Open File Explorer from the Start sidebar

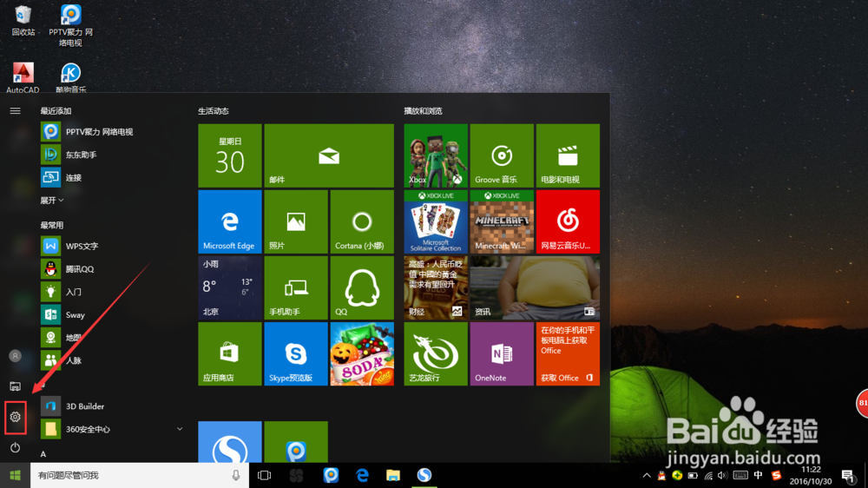pyautogui.click(x=15, y=386)
